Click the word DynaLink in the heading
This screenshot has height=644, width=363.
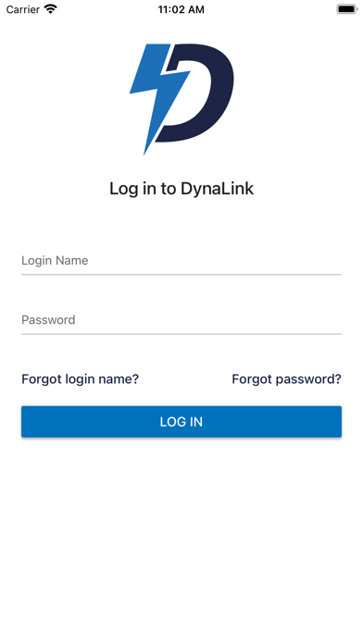217,189
